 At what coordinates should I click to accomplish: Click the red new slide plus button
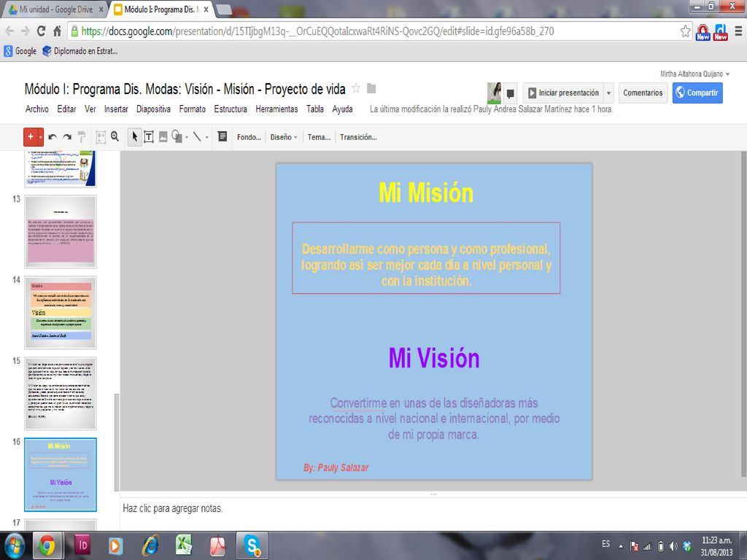[31, 137]
